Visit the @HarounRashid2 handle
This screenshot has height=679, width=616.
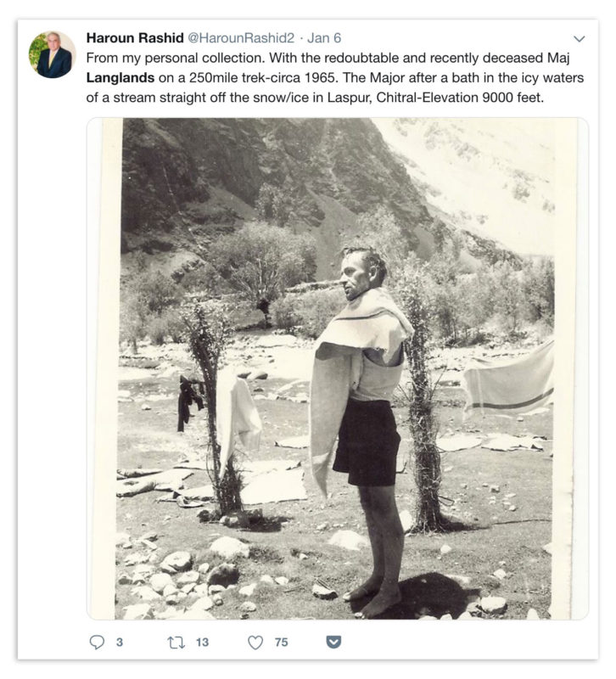[241, 38]
